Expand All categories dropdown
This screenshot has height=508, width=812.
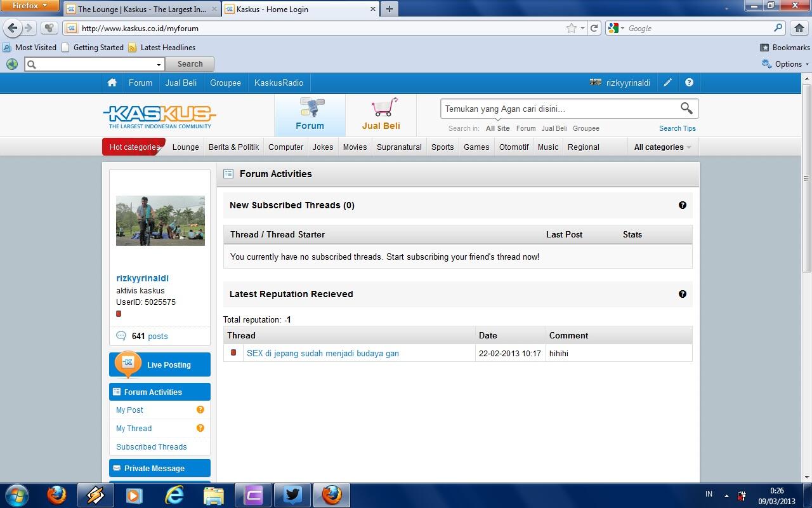pos(662,147)
